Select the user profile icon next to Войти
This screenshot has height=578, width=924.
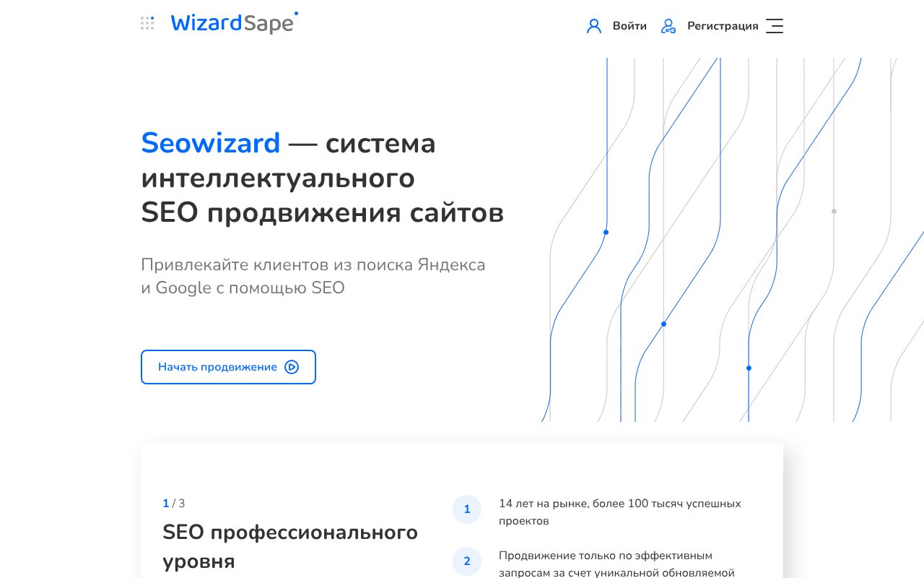593,25
